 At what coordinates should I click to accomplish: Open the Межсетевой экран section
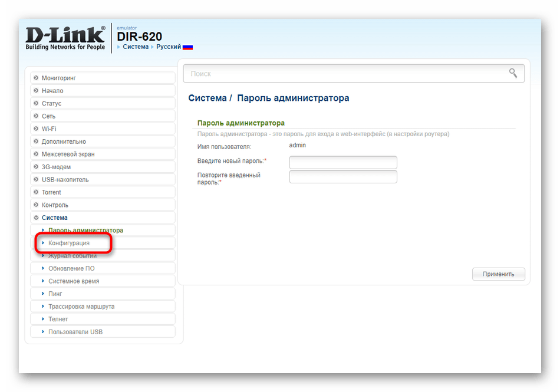pyautogui.click(x=68, y=154)
